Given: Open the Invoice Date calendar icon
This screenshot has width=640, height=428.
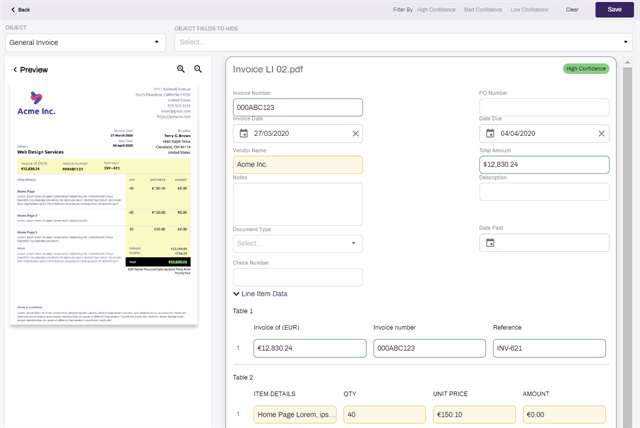Looking at the screenshot, I should tap(244, 133).
